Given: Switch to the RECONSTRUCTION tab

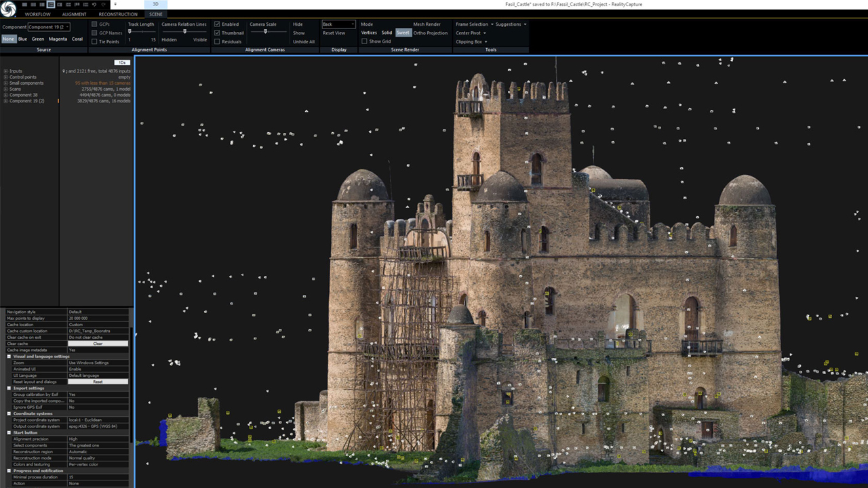Looking at the screenshot, I should 118,14.
